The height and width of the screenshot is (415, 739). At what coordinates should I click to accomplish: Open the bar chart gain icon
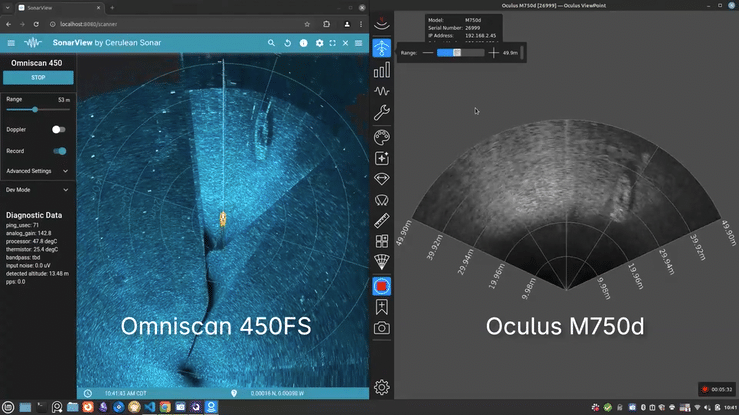click(381, 70)
